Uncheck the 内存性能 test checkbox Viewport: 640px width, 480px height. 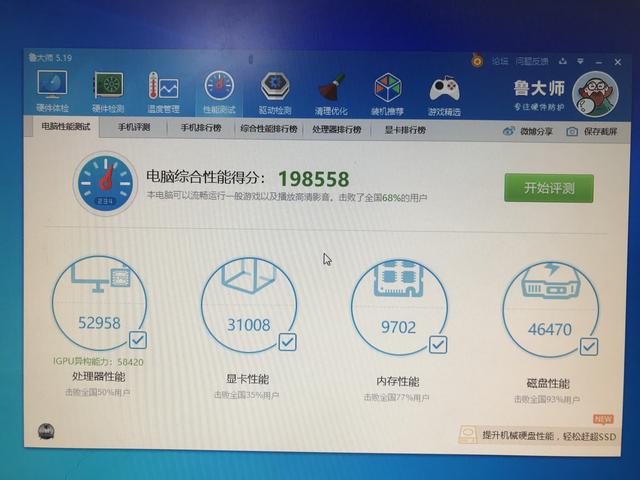pyautogui.click(x=438, y=344)
